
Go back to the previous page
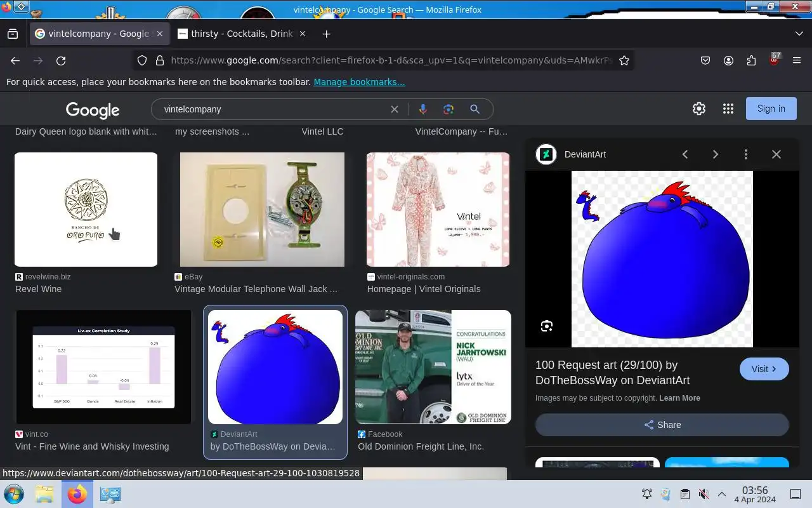(x=15, y=60)
